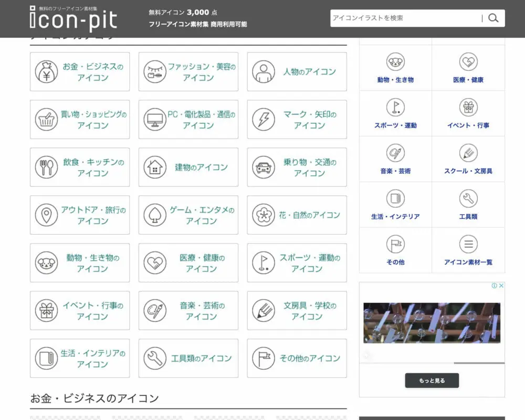Click the lightning bolt mark icon
This screenshot has width=525, height=420.
(x=263, y=120)
